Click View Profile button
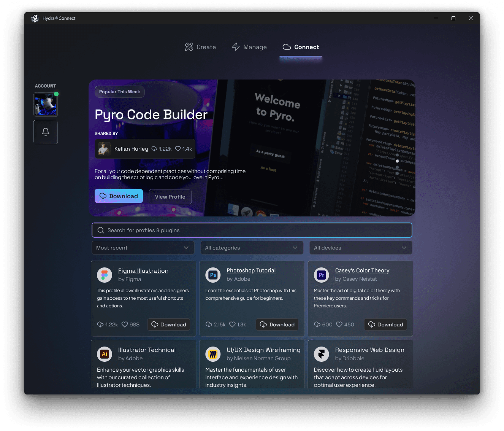Image resolution: width=504 pixels, height=431 pixels. 170,197
